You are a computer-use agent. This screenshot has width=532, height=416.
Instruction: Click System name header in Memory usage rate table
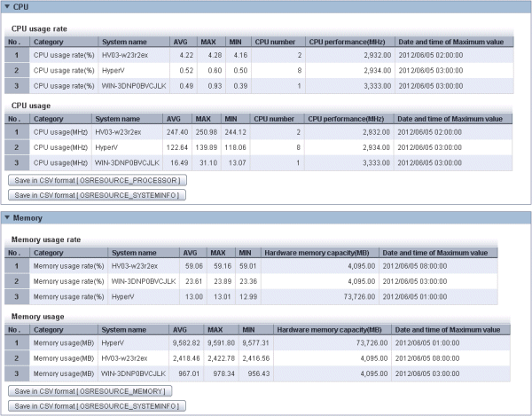(134, 253)
